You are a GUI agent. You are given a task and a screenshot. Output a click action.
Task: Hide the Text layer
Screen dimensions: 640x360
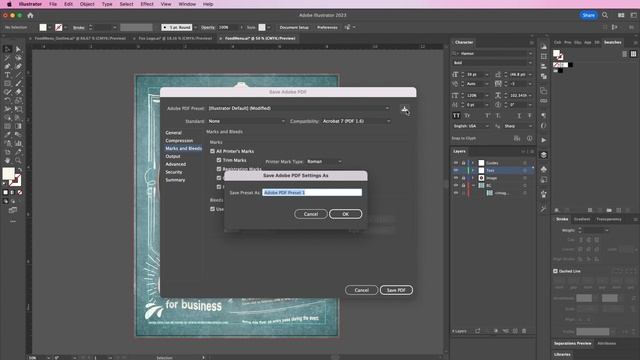456,170
